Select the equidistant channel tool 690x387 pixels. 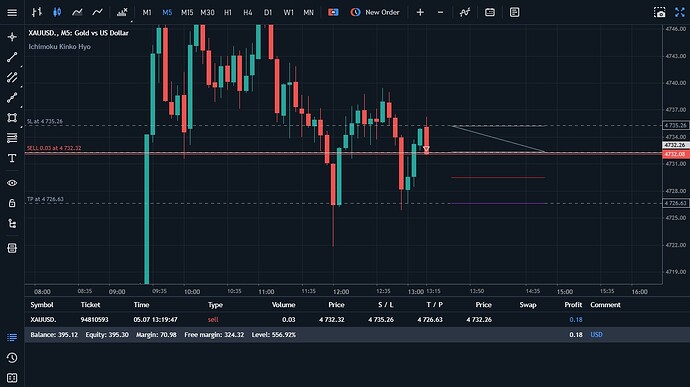click(12, 77)
